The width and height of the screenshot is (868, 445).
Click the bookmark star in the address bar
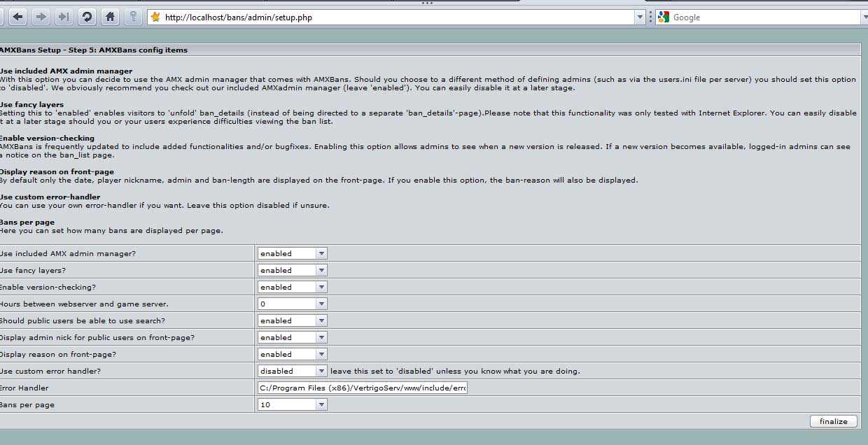(155, 17)
